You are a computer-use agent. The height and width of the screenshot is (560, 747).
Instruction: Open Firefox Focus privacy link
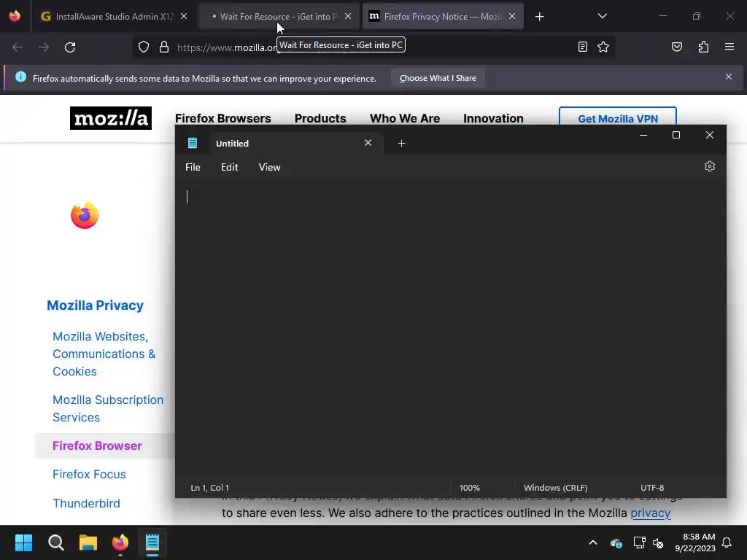pyautogui.click(x=89, y=474)
